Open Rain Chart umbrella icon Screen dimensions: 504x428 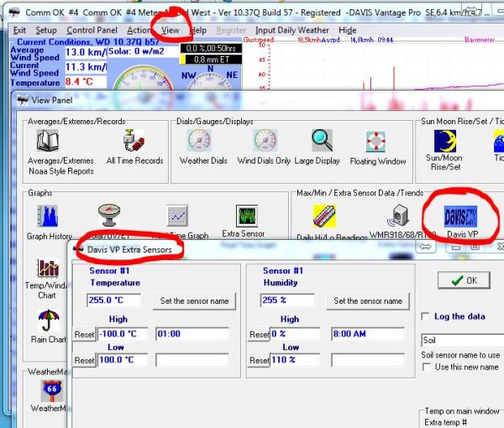49,320
